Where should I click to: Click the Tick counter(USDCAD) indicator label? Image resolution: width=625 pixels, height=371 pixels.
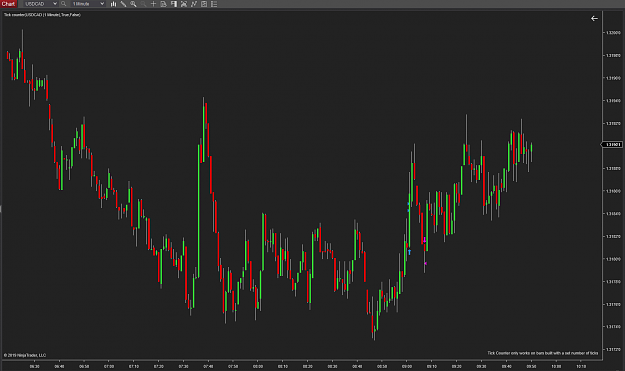(42, 15)
